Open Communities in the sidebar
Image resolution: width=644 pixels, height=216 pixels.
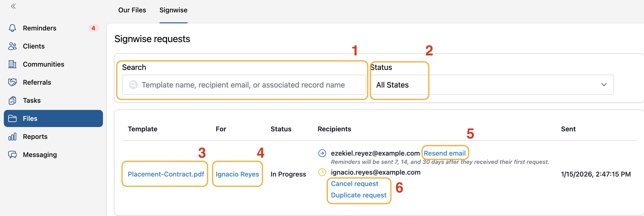point(53,64)
